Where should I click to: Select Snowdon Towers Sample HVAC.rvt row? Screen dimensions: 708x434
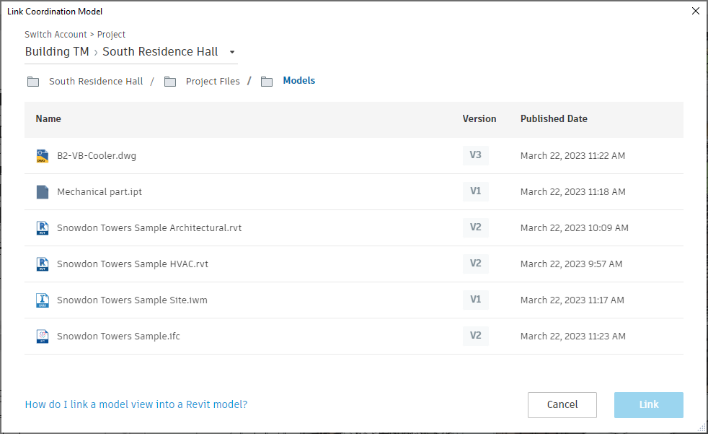132,264
